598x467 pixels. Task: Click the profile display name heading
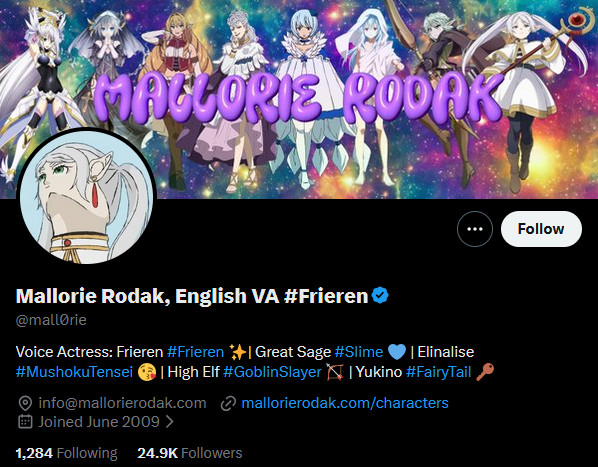(192, 296)
